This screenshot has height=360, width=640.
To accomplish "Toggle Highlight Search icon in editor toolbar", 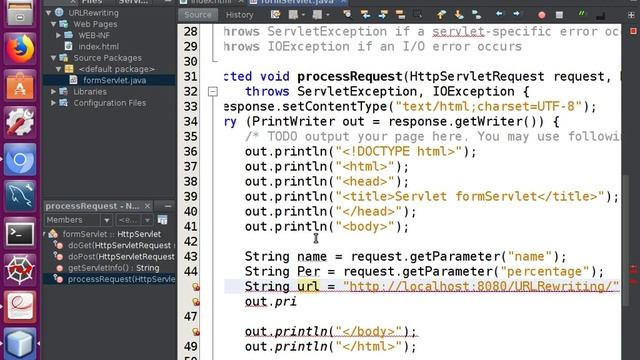I will coord(400,15).
